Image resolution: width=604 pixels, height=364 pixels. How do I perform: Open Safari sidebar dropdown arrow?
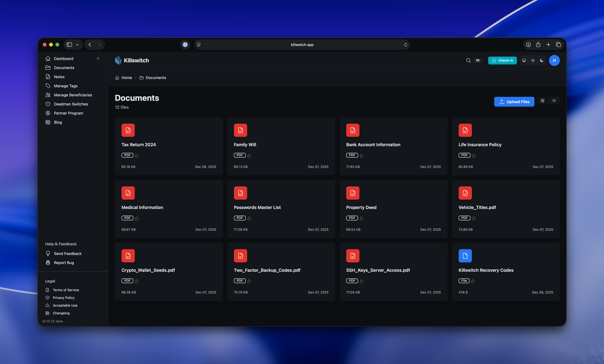pyautogui.click(x=77, y=45)
